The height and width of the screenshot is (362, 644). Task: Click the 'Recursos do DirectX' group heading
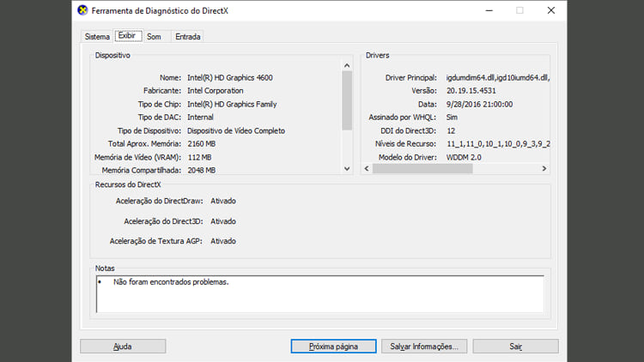128,184
